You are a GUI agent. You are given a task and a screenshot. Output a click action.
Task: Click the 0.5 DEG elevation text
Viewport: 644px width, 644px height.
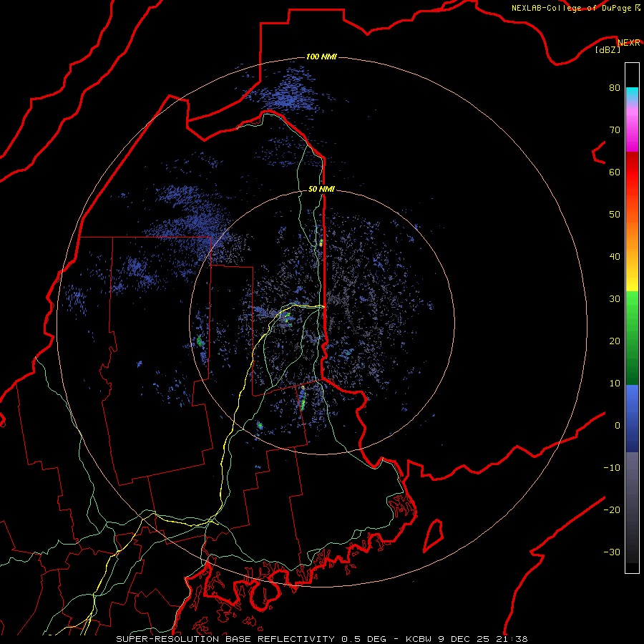click(364, 639)
